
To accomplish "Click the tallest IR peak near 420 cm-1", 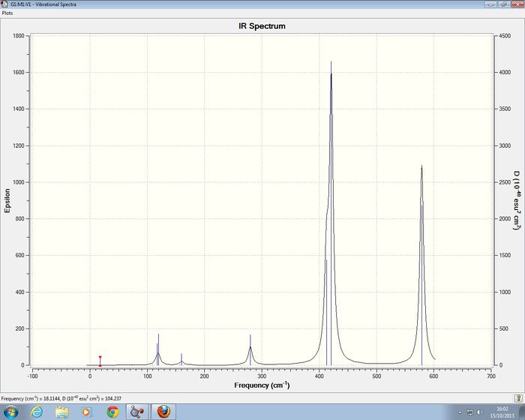I will point(331,213).
